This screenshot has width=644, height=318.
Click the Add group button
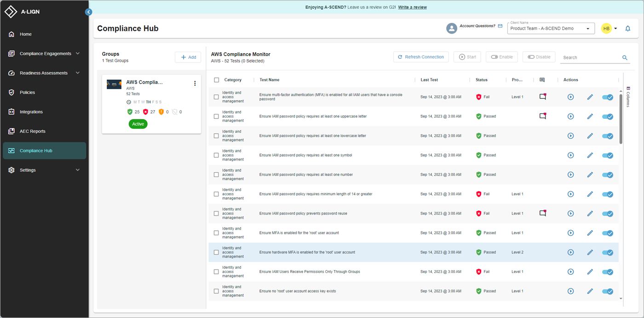click(188, 57)
